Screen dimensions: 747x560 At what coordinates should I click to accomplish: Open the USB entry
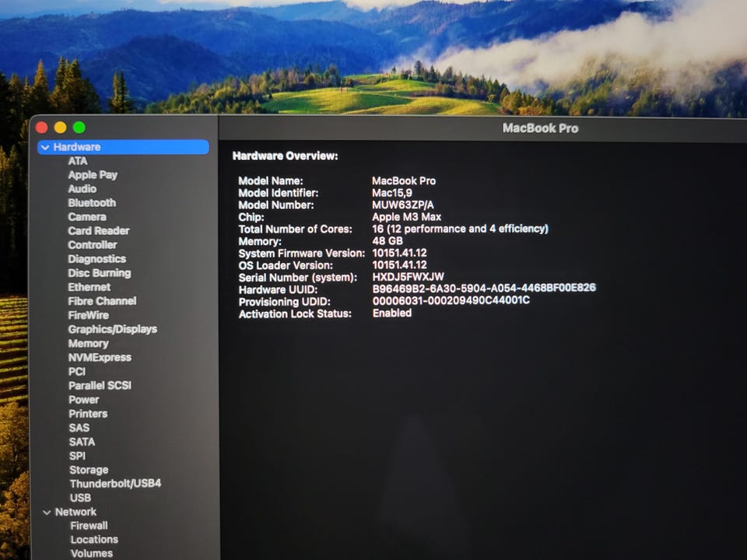pos(80,498)
